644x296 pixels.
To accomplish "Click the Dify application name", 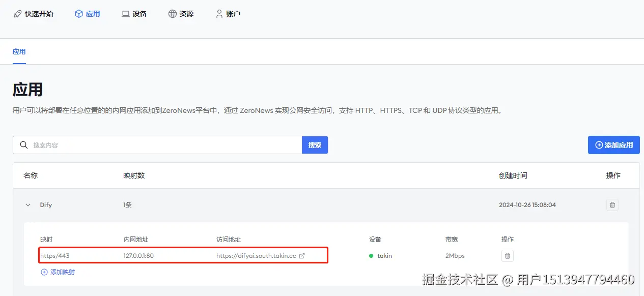I will 46,205.
